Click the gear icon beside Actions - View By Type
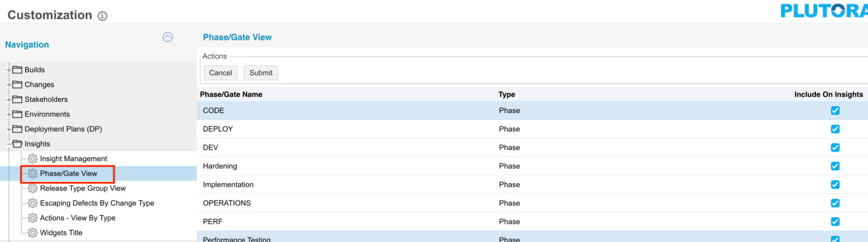Viewport: 868px width, 242px height. [x=33, y=218]
